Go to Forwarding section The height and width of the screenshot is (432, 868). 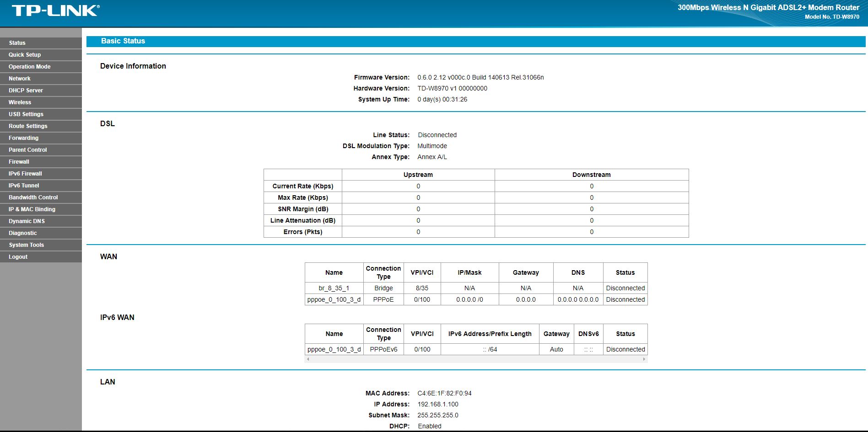pos(41,138)
